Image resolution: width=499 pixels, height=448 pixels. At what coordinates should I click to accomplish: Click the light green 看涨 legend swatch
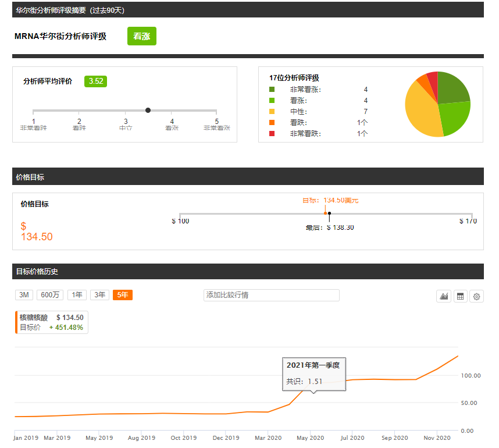click(272, 101)
